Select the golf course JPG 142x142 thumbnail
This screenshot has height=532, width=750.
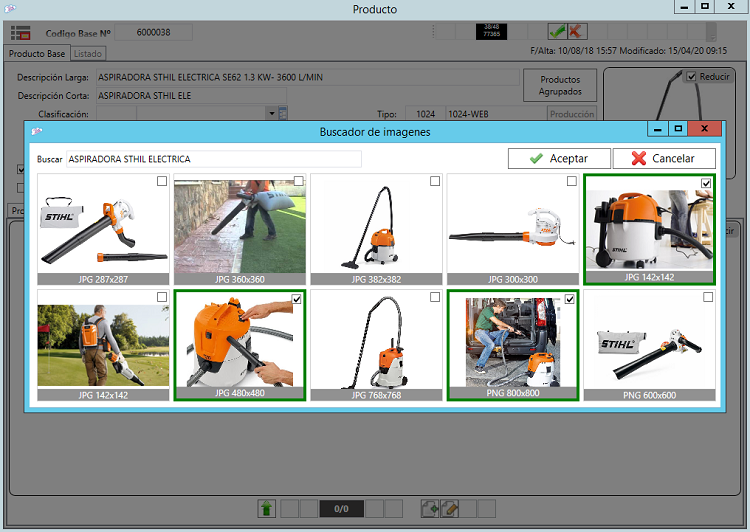click(103, 345)
